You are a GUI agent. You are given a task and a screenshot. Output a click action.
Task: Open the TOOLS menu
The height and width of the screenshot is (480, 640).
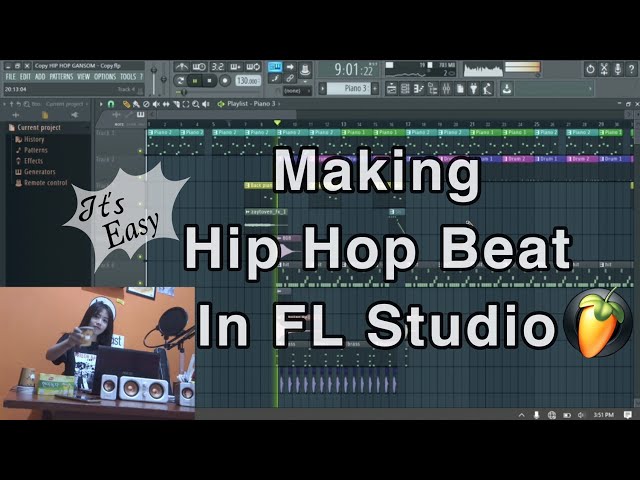[x=128, y=77]
